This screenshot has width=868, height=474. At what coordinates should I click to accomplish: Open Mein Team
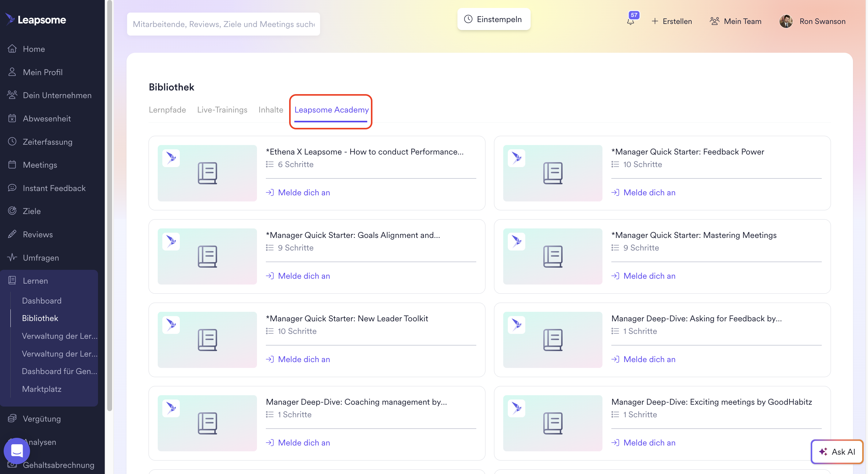[735, 21]
